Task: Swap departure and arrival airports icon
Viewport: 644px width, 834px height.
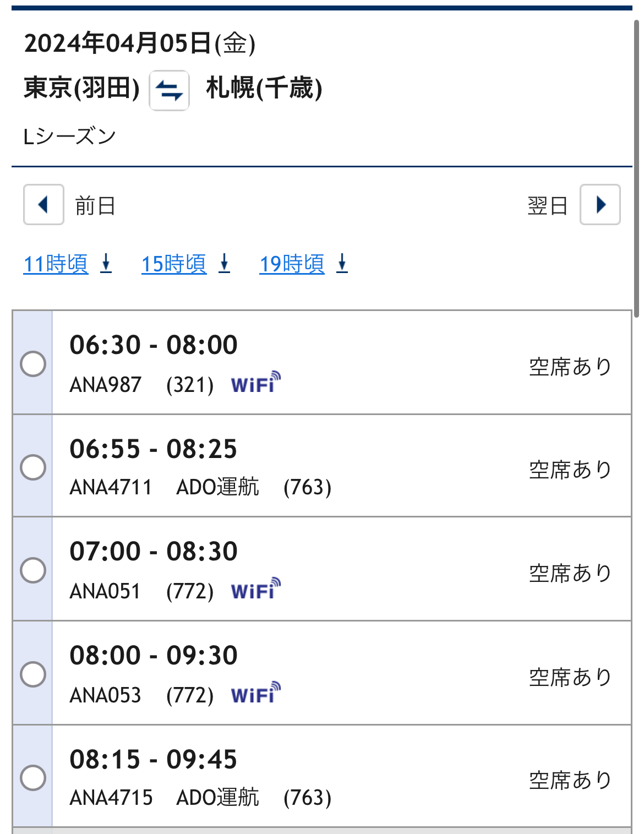Action: [x=169, y=90]
